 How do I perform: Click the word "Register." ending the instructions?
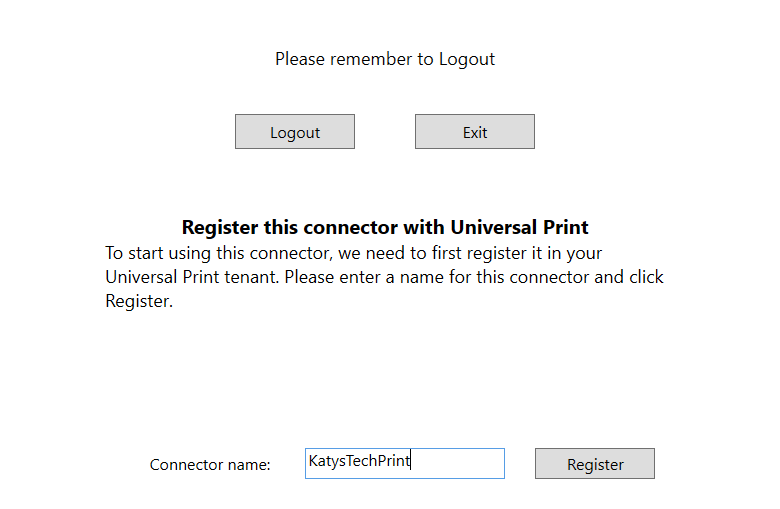point(139,301)
